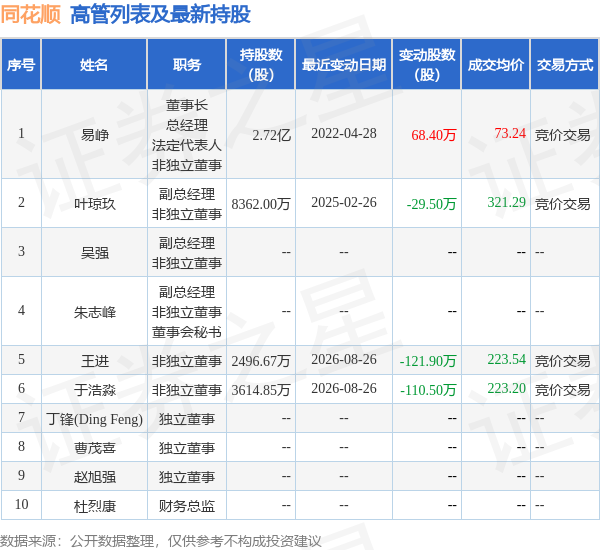The height and width of the screenshot is (550, 600).
Task: Click the 变动股数(股) column header
Action: [x=427, y=64]
